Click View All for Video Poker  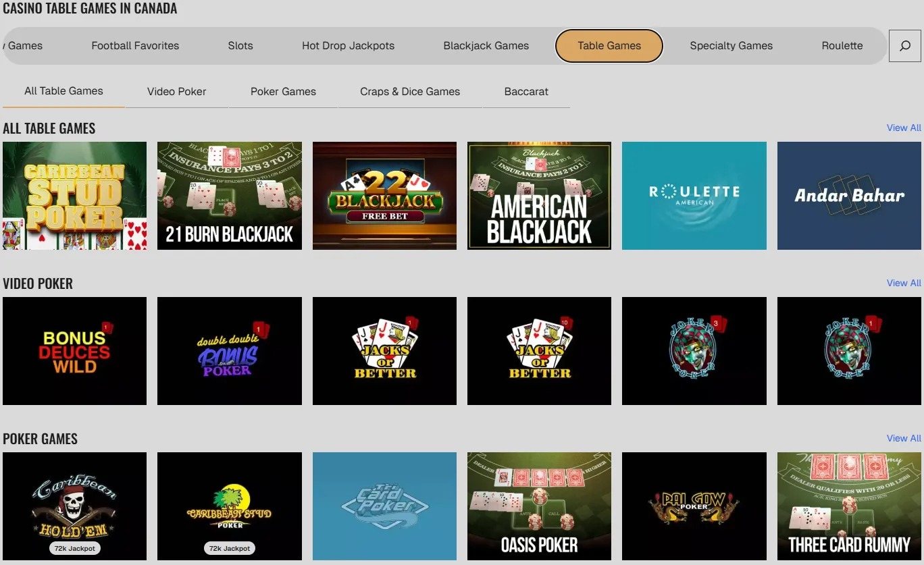point(904,283)
